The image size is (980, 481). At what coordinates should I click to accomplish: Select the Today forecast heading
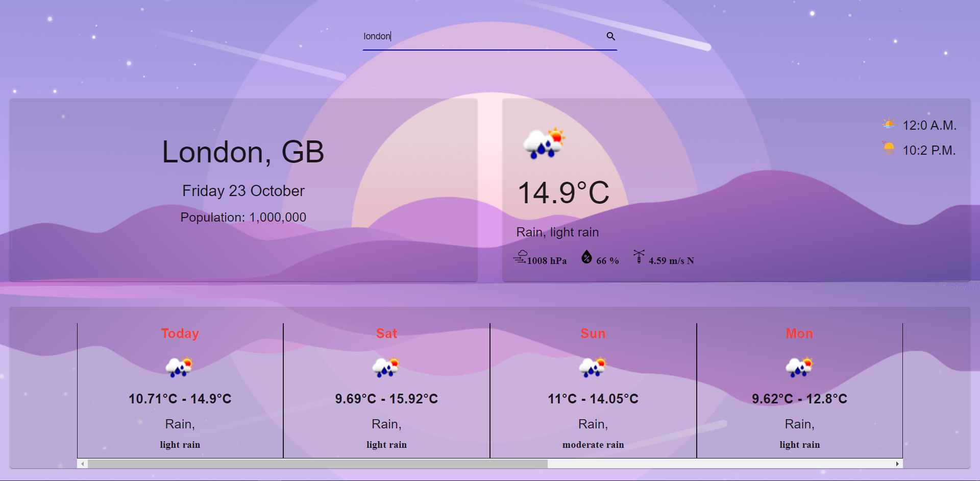[180, 333]
